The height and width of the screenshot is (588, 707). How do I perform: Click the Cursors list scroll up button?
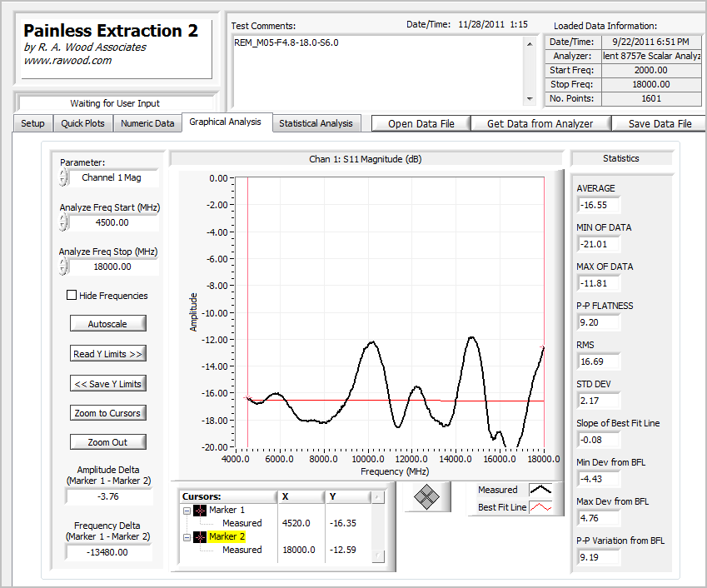(377, 497)
